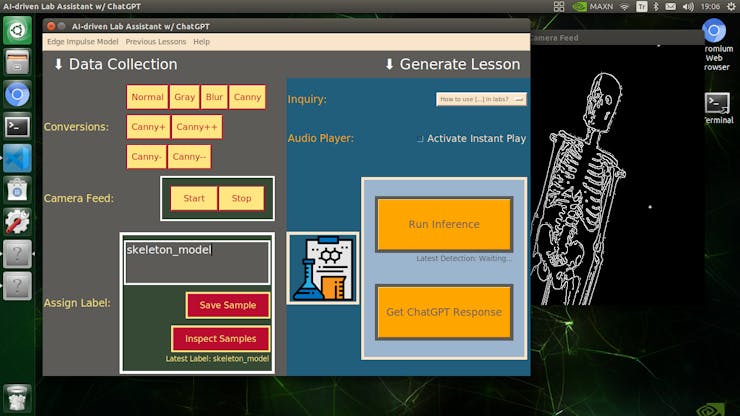Click the Camera Feed window title bar
740x416 pixels.
click(616, 38)
